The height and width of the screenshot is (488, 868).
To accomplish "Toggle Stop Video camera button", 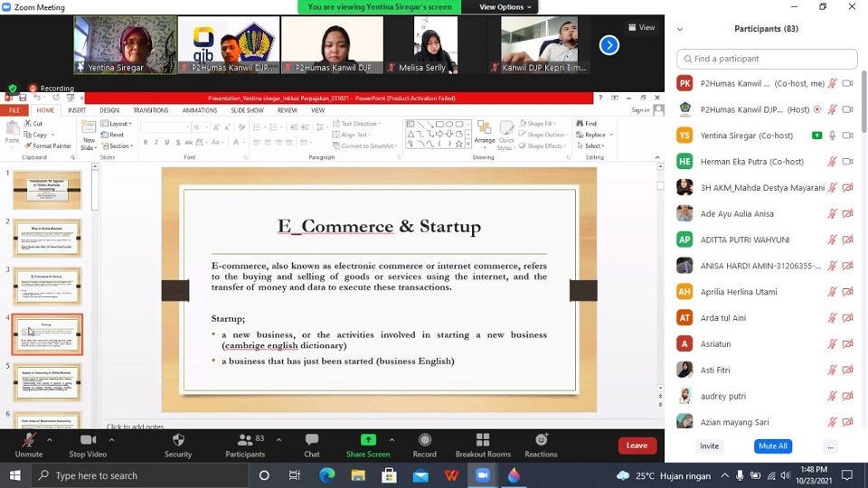I will coord(88,441).
